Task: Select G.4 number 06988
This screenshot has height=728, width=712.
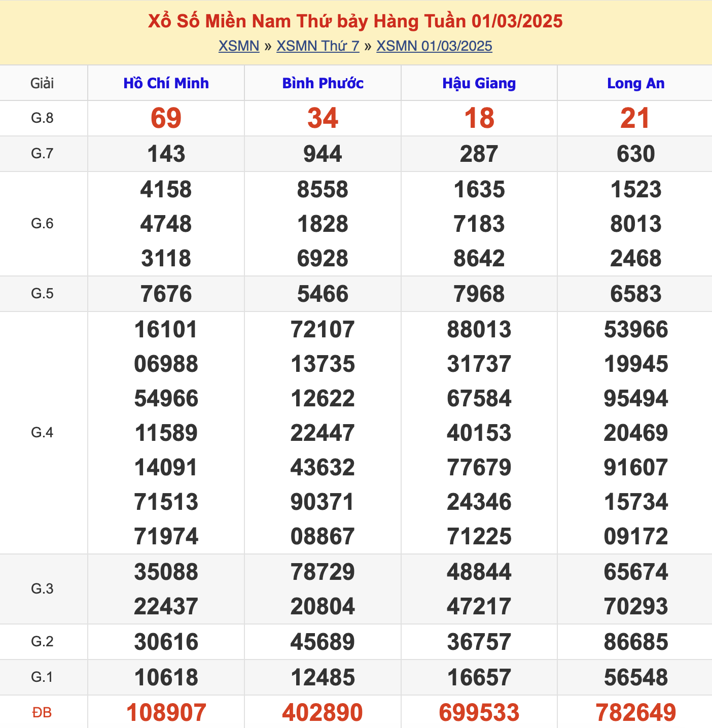Action: (x=166, y=364)
